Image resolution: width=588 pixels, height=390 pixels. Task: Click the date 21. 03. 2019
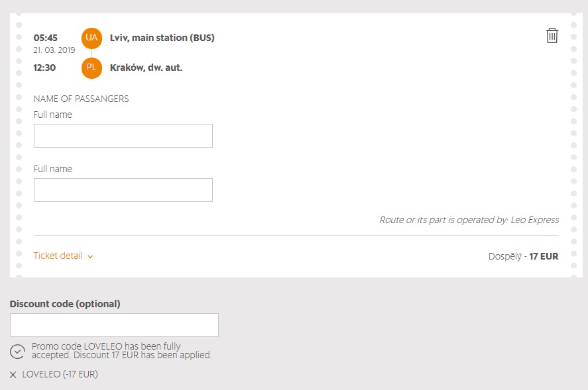click(x=54, y=50)
